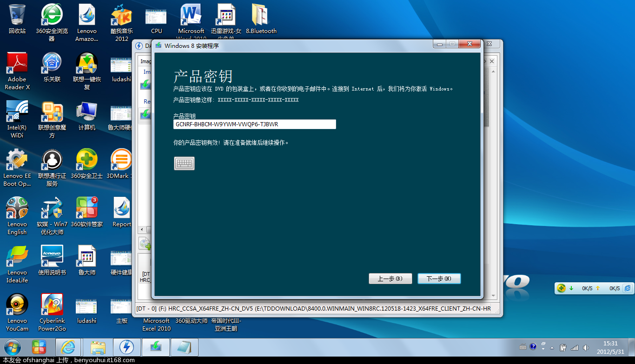This screenshot has height=364, width=635.
Task: Select the Report desktop file icon
Action: point(122,213)
